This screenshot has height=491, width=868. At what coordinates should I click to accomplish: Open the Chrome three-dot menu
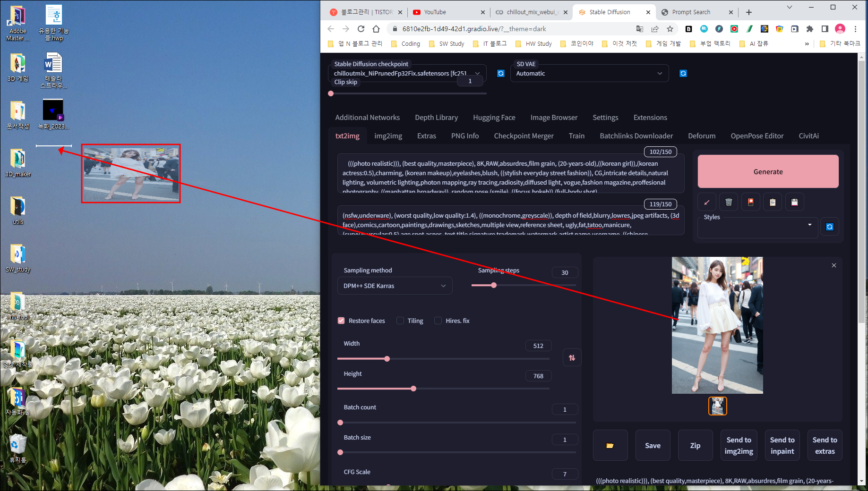(x=855, y=29)
